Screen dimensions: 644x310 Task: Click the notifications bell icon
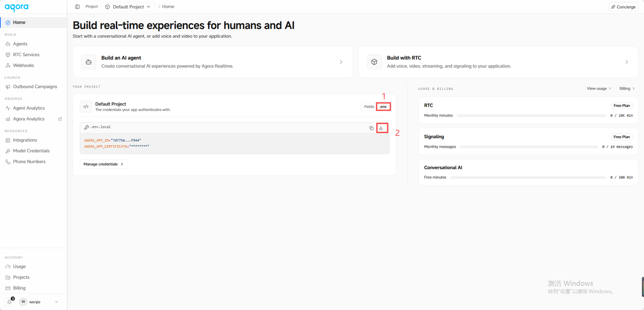point(9,302)
